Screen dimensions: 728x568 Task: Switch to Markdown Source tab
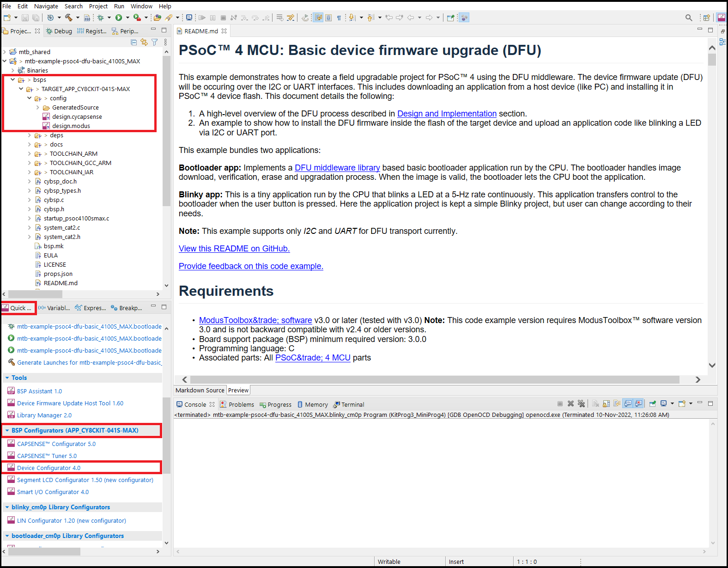coord(200,390)
